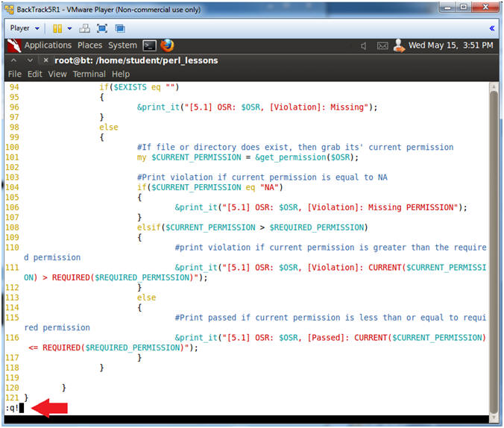
Task: Click the scrollbar down arrow
Action: tap(494, 418)
